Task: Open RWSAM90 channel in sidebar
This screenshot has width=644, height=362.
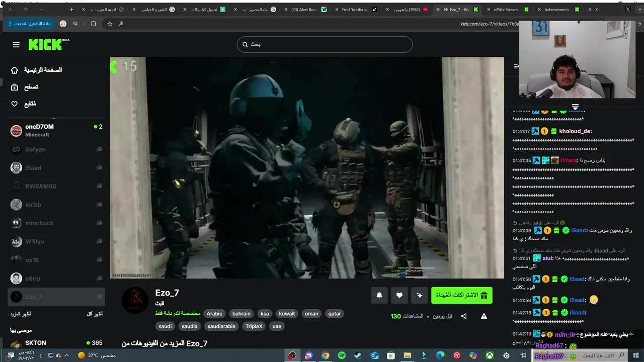Action: [x=56, y=186]
